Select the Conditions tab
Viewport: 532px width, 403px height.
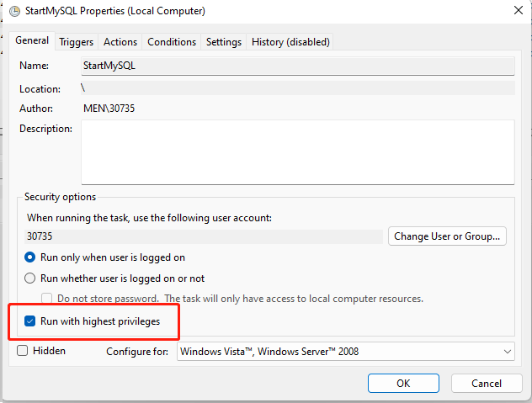coord(172,42)
